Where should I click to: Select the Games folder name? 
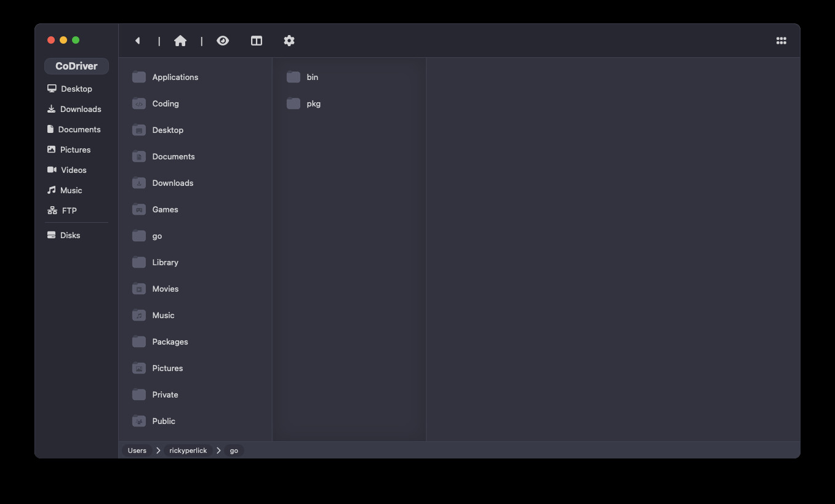(166, 209)
